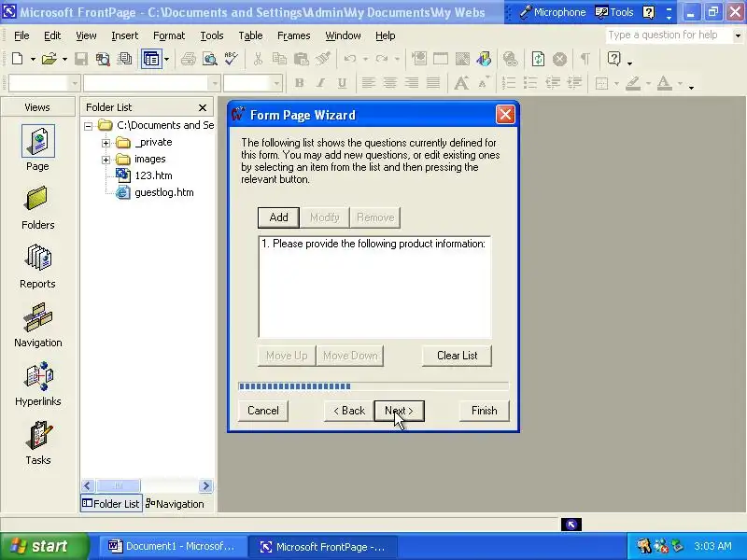Open the Style combo box dropdown
Image resolution: width=747 pixels, height=560 pixels.
(x=75, y=83)
